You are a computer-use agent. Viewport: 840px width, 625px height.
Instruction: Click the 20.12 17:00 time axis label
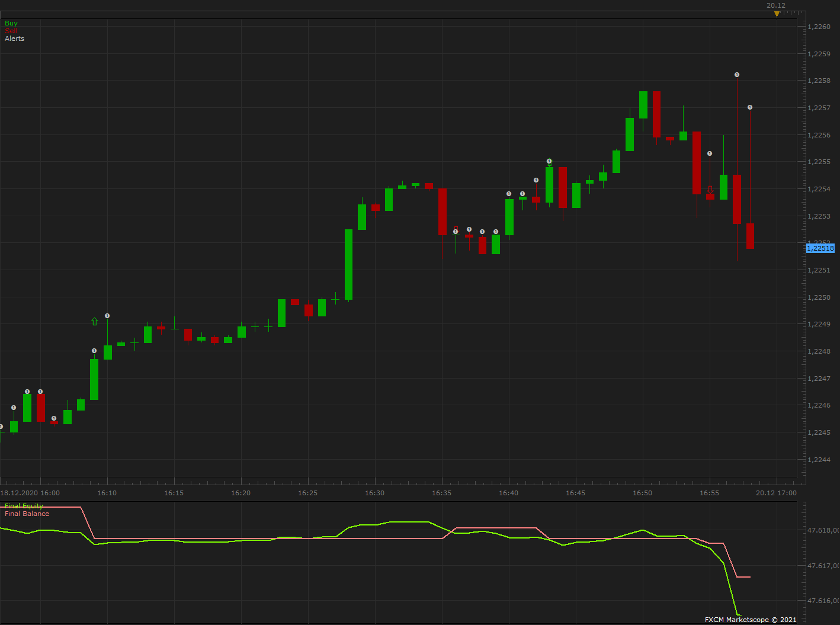(x=776, y=493)
